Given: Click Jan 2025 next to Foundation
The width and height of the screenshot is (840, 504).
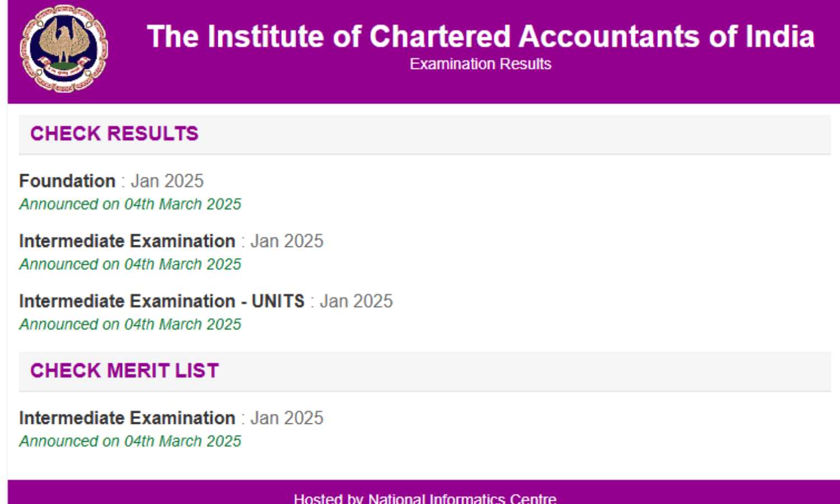Looking at the screenshot, I should tap(167, 181).
